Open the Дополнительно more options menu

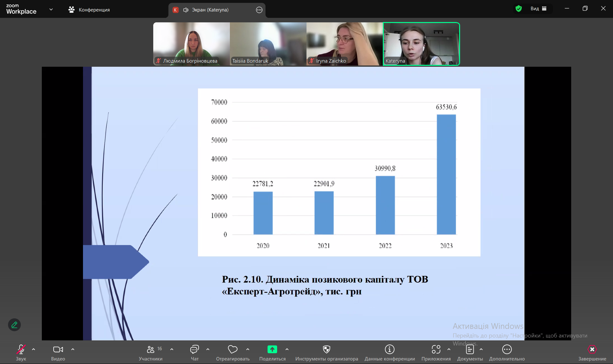(507, 350)
